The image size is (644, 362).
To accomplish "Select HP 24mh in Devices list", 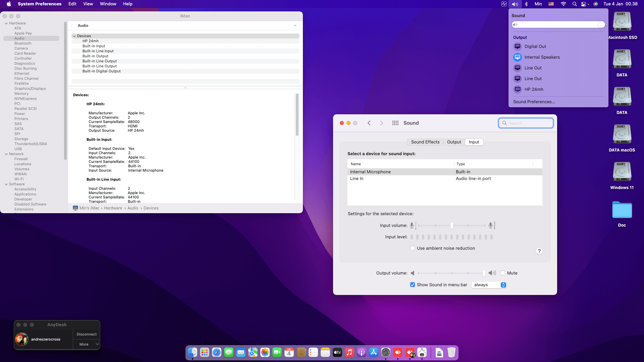I will [x=185, y=41].
